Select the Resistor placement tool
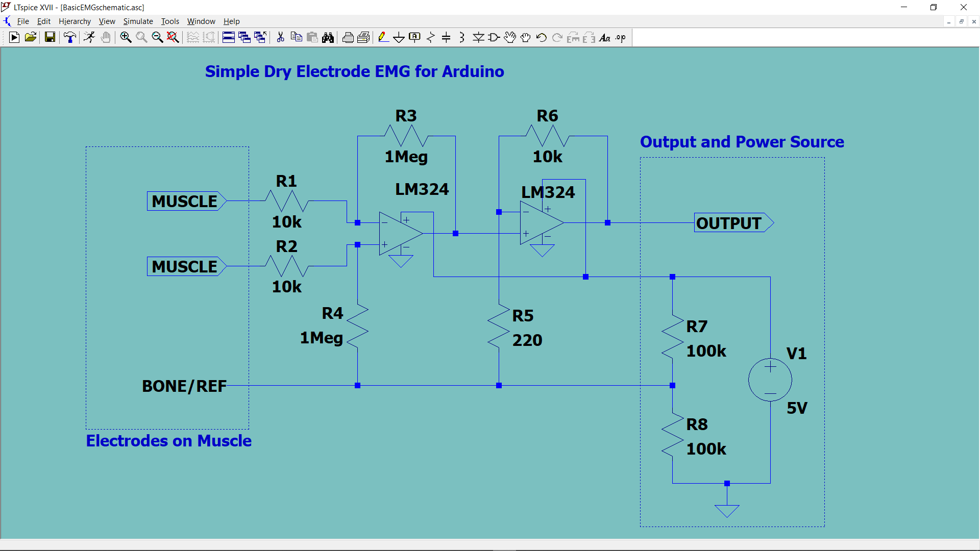The height and width of the screenshot is (551, 980). 430,37
